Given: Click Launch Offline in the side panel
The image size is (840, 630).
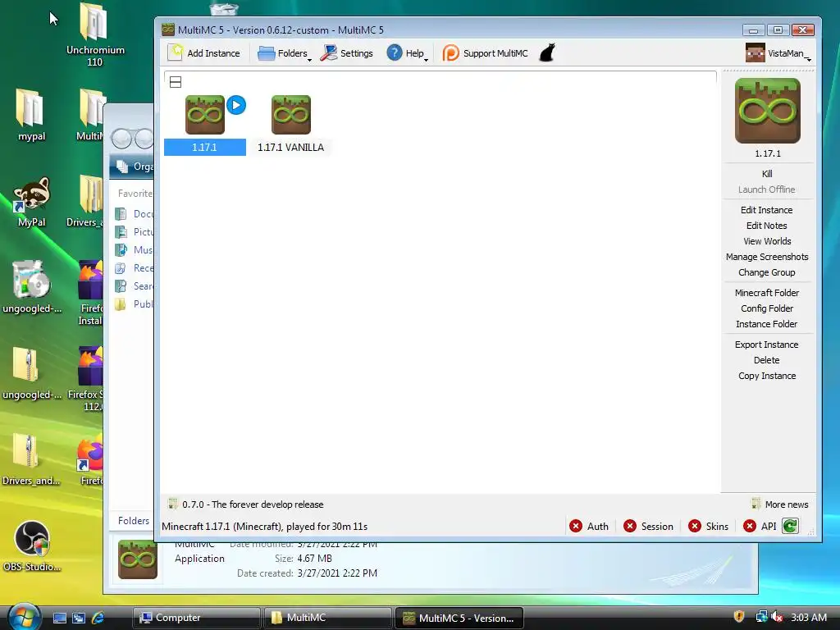Looking at the screenshot, I should coord(767,189).
